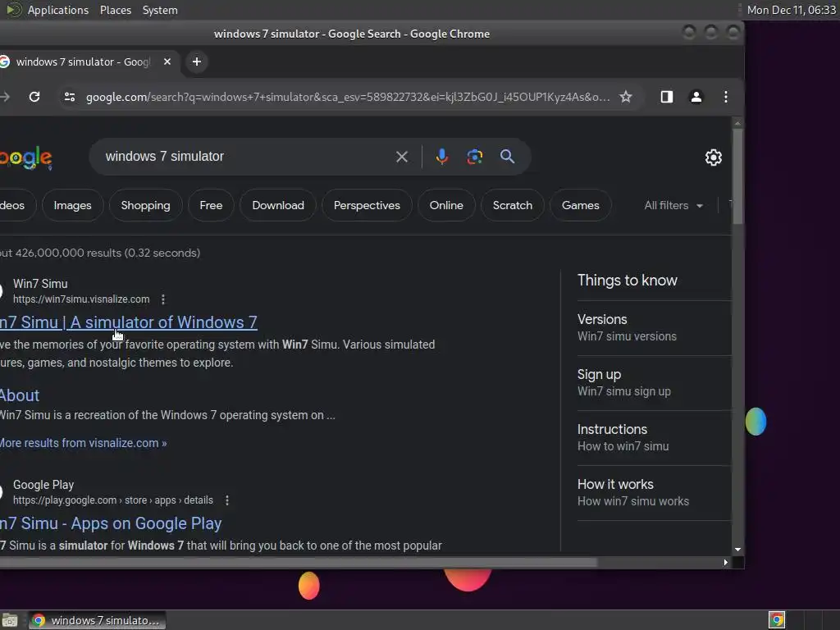Select the Games filter chip
Image resolution: width=840 pixels, height=630 pixels.
pos(580,205)
